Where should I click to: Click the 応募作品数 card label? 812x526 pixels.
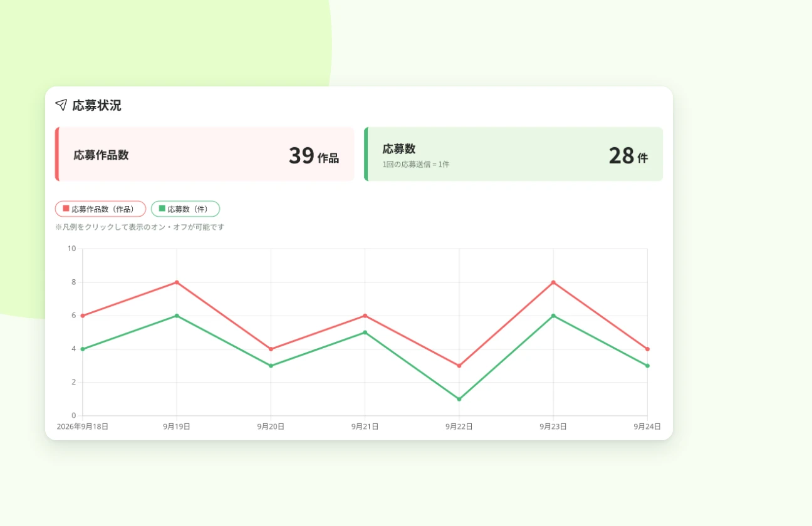point(101,155)
